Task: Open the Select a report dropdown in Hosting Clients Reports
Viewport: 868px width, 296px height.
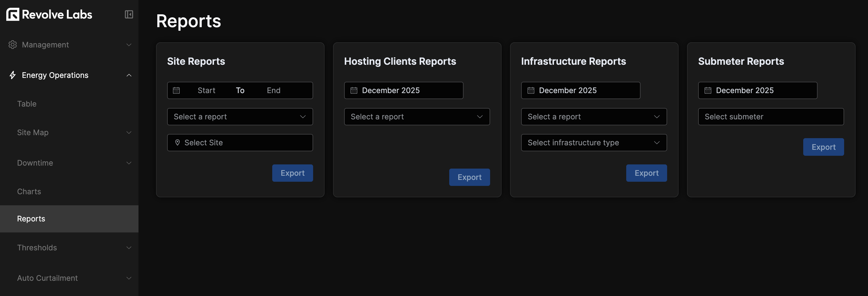Action: [417, 116]
